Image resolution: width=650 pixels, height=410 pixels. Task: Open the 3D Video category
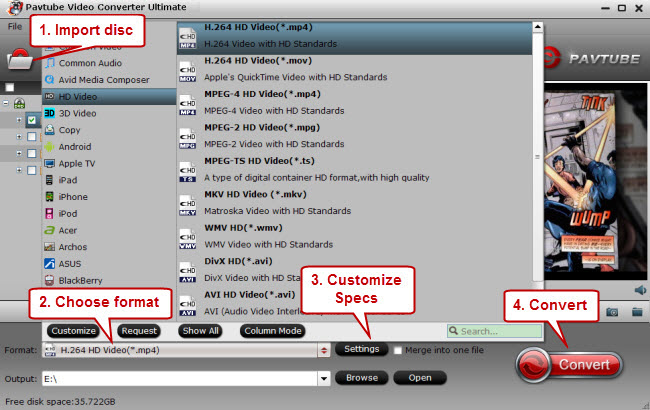point(109,113)
